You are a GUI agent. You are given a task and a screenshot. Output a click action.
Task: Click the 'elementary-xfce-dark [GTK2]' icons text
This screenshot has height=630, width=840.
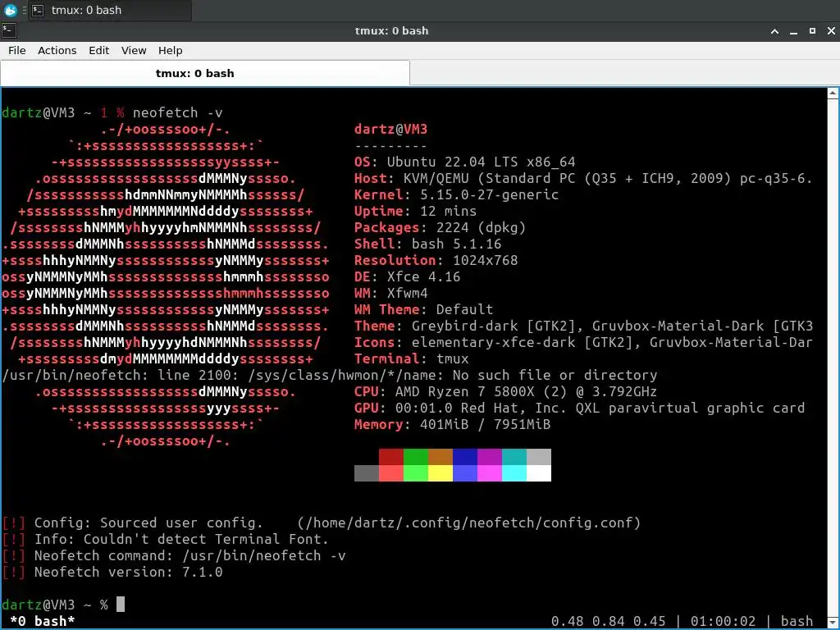[523, 342]
